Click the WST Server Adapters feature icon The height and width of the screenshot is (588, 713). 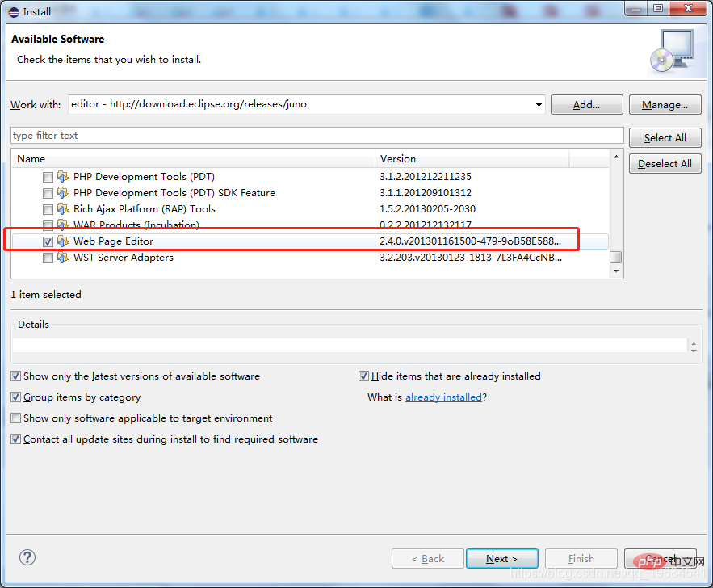(x=63, y=258)
